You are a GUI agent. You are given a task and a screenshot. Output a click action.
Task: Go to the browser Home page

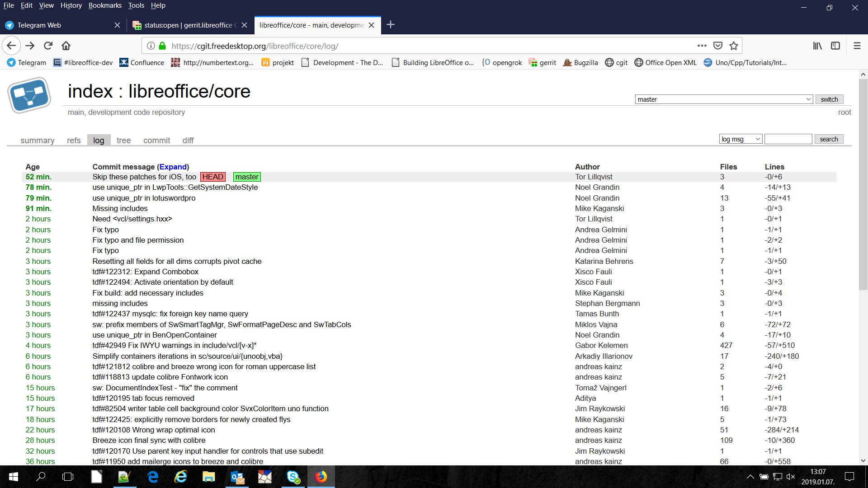click(x=66, y=46)
